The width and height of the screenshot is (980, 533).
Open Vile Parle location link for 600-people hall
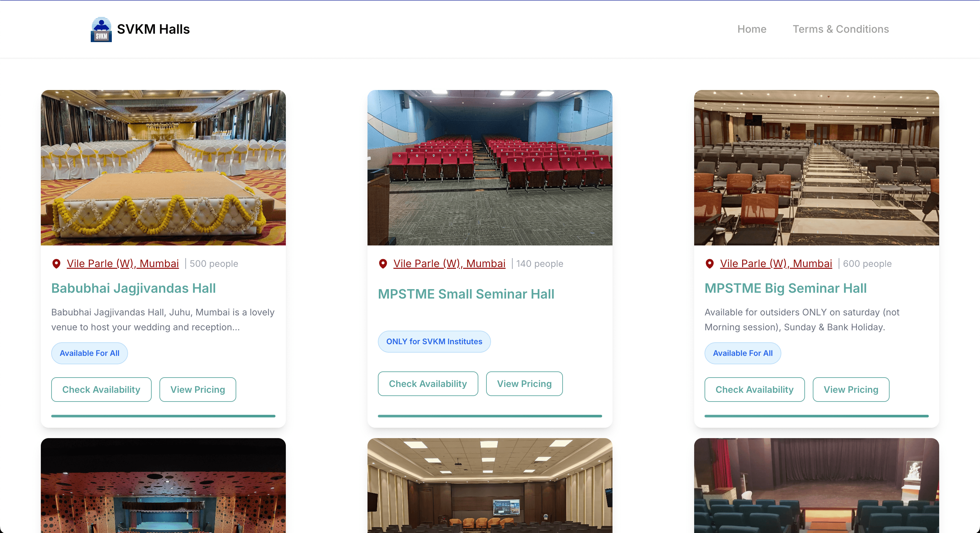[776, 264]
